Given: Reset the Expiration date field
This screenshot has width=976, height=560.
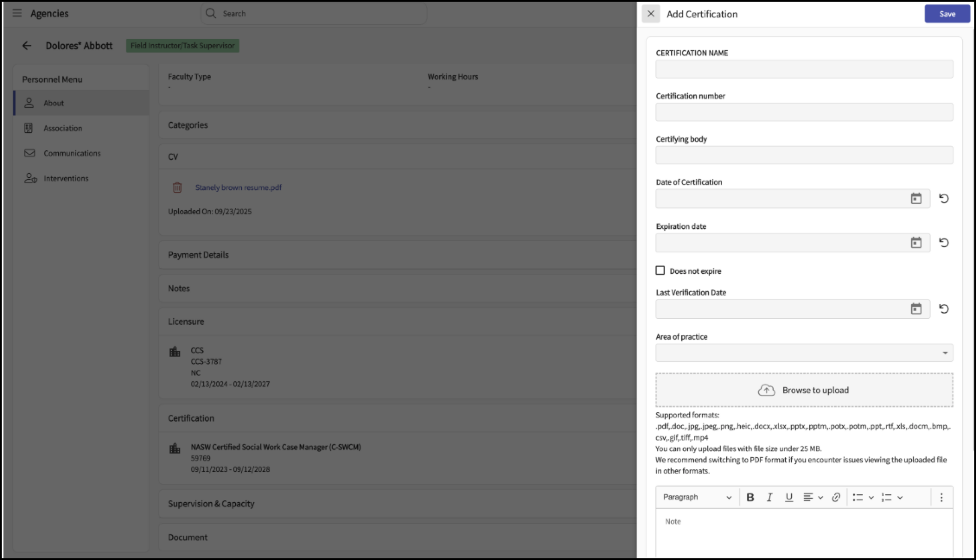Looking at the screenshot, I should pos(944,242).
